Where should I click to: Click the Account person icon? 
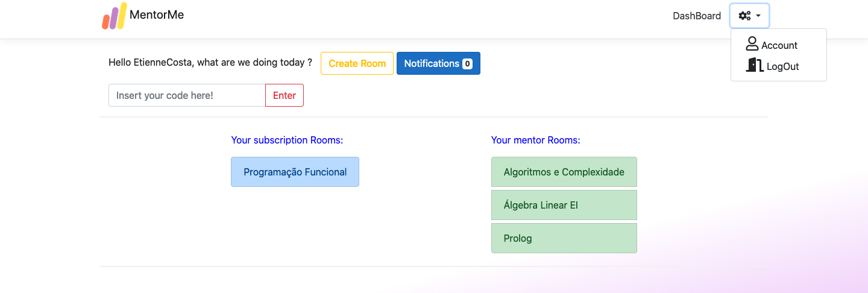752,43
